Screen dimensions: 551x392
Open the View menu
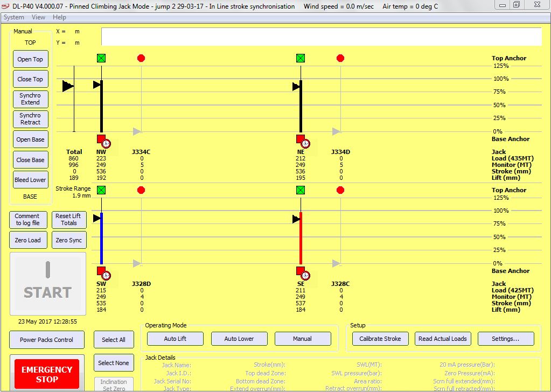[38, 17]
